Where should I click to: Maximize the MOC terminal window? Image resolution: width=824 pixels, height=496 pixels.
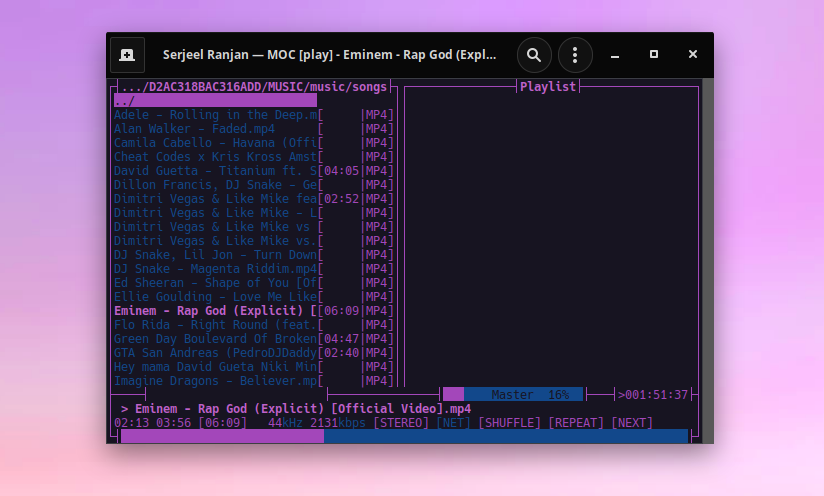tap(654, 54)
